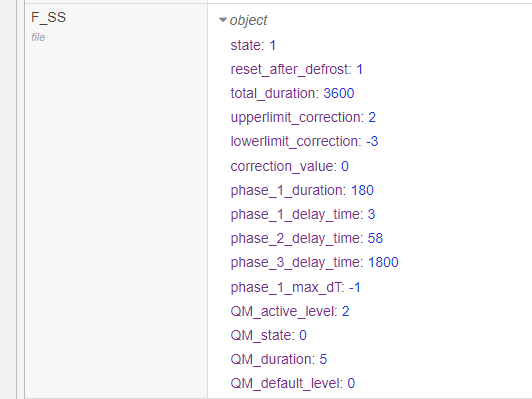532x399 pixels.
Task: Select phase_1_max_dT property
Action: coord(296,287)
